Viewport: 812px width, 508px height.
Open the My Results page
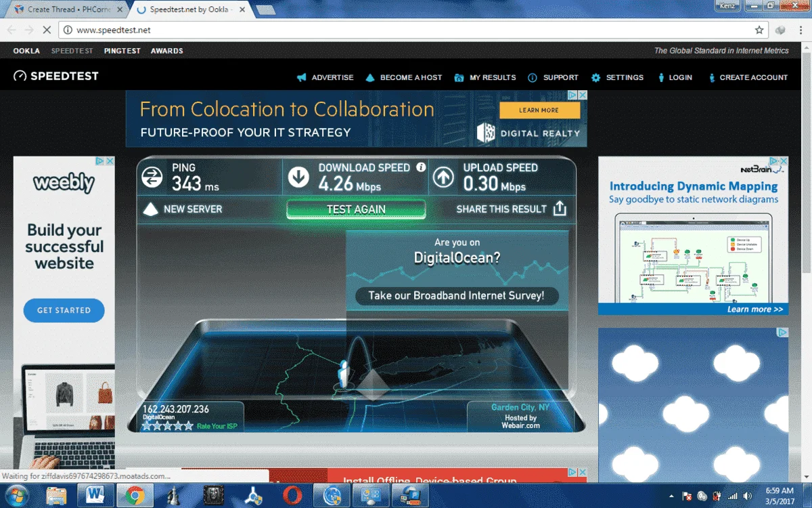pos(493,77)
